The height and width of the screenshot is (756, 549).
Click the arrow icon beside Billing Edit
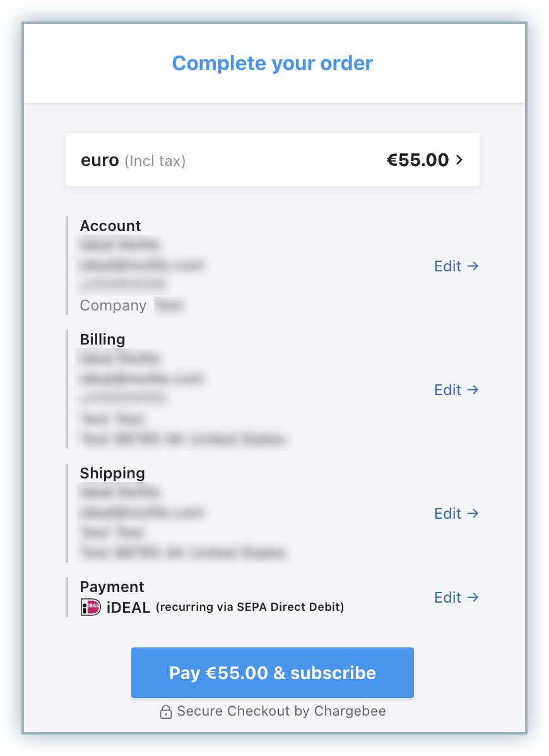coord(473,390)
